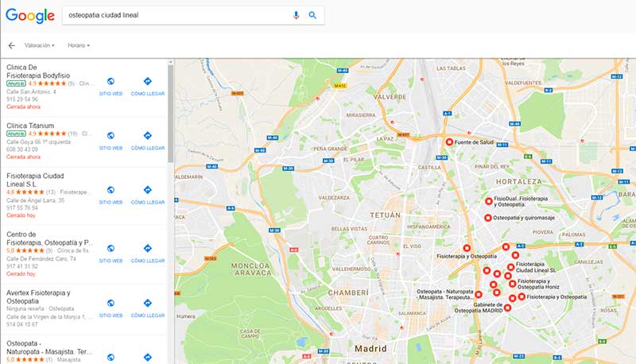Directions icon for Avertex Fisioterapia y Osteopatía
This screenshot has width=636, height=364.
[148, 303]
